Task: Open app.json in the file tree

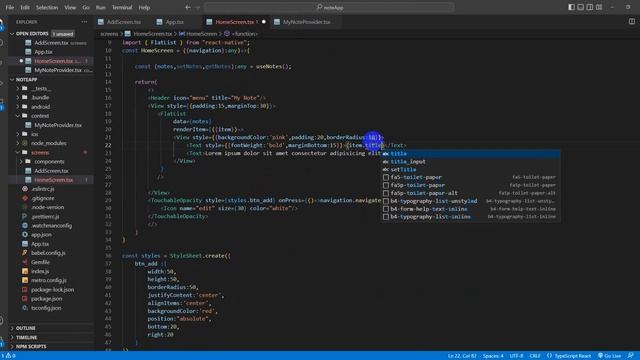Action: click(41, 235)
